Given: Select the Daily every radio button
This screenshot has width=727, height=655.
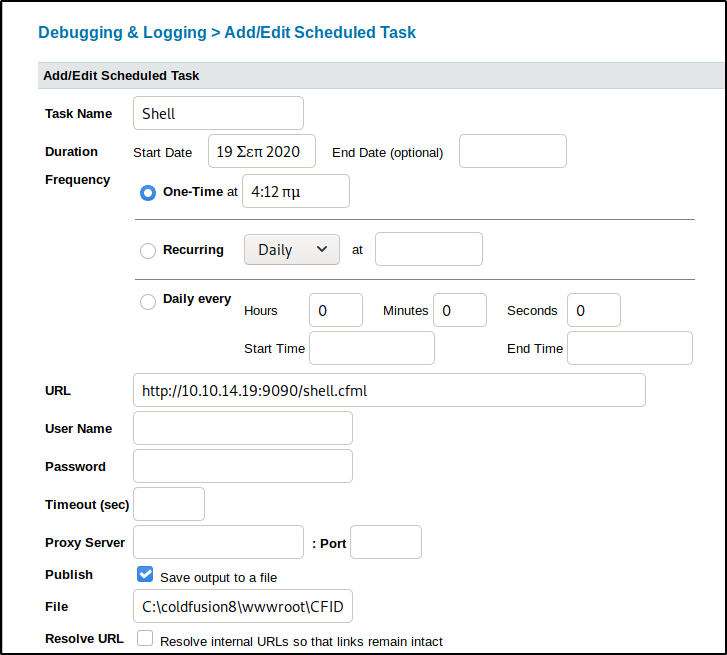Looking at the screenshot, I should [x=148, y=302].
